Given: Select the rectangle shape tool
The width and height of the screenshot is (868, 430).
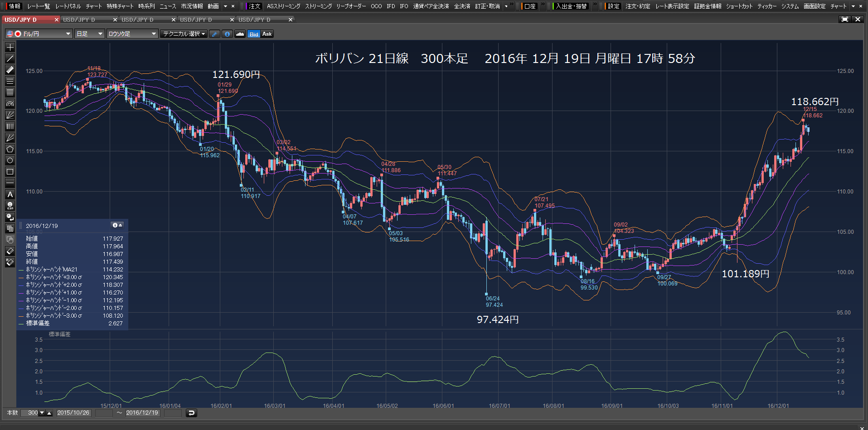Looking at the screenshot, I should [x=10, y=172].
